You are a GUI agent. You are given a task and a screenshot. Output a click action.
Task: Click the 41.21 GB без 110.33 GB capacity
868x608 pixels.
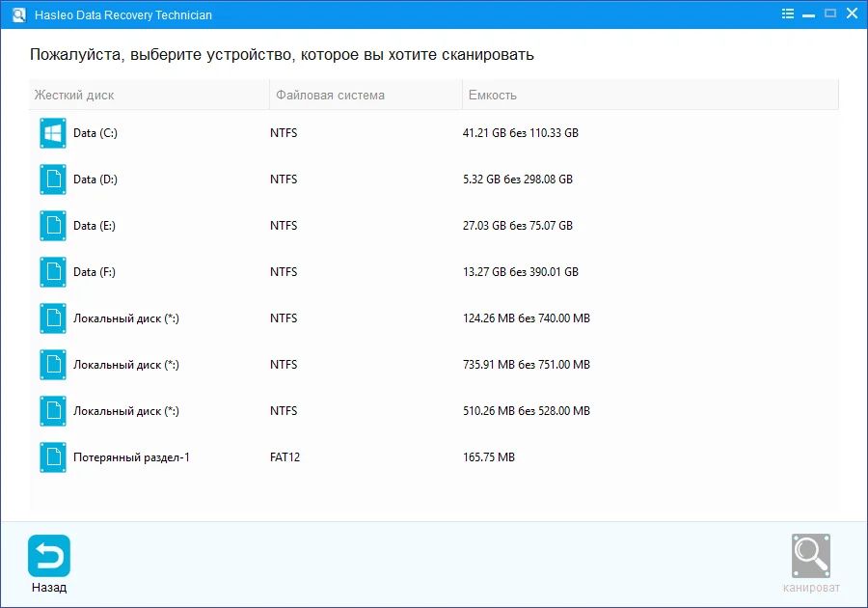521,133
